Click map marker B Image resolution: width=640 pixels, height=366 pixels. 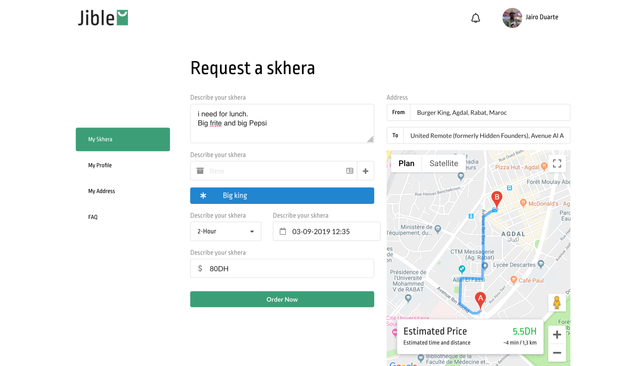pos(496,200)
